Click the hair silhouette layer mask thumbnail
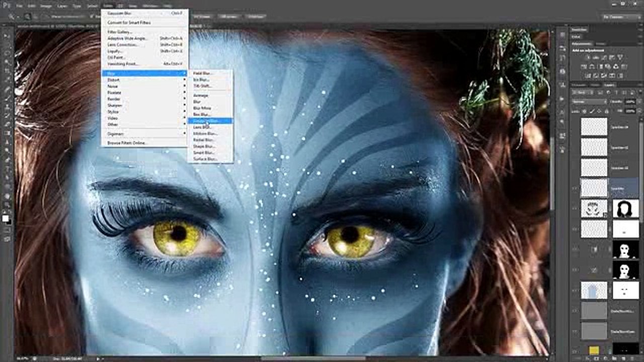Viewport: 644px width, 362px height. click(x=626, y=208)
